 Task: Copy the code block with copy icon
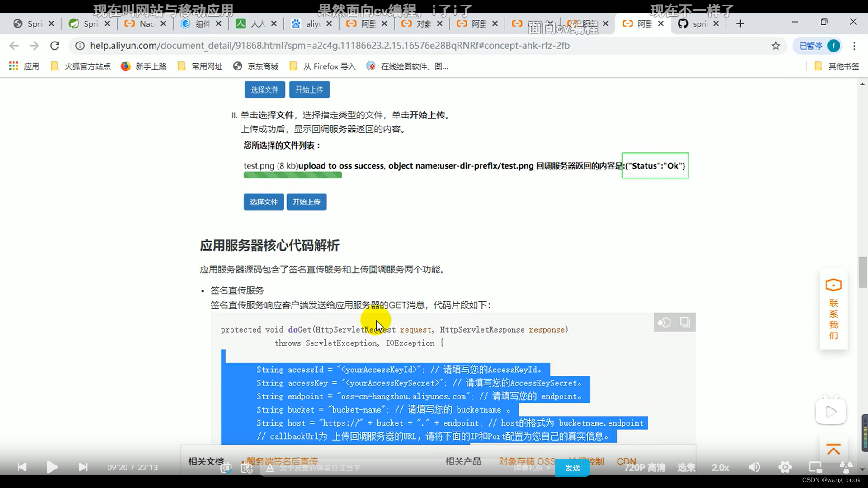685,322
